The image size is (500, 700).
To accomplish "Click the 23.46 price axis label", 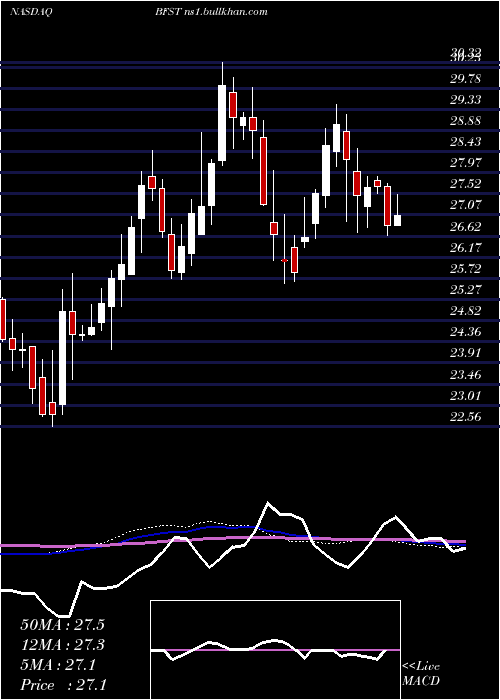I will point(466,375).
